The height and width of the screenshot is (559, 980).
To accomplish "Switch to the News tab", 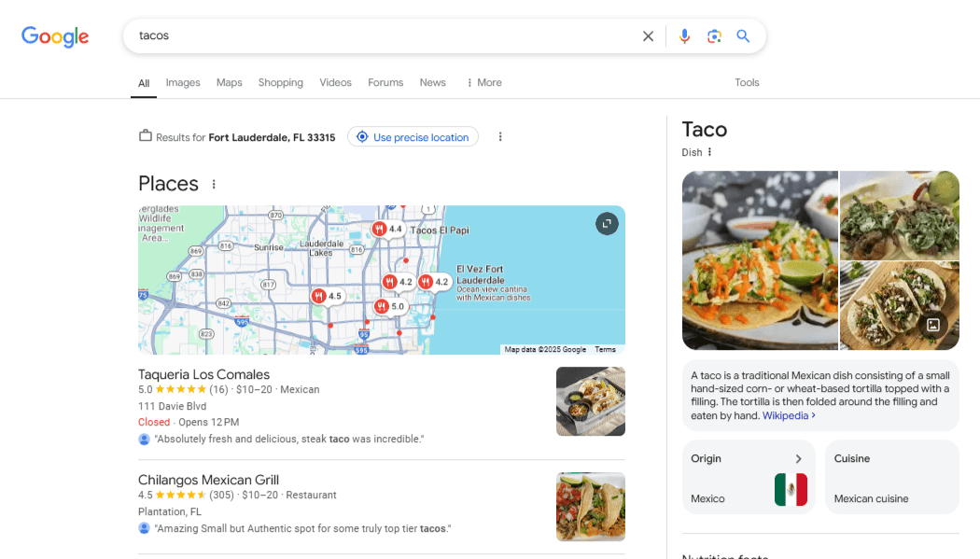I will [x=432, y=82].
